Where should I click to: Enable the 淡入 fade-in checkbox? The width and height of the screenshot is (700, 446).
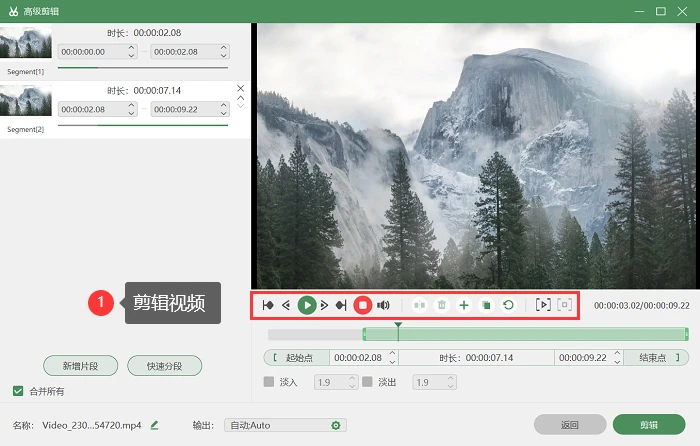click(269, 382)
